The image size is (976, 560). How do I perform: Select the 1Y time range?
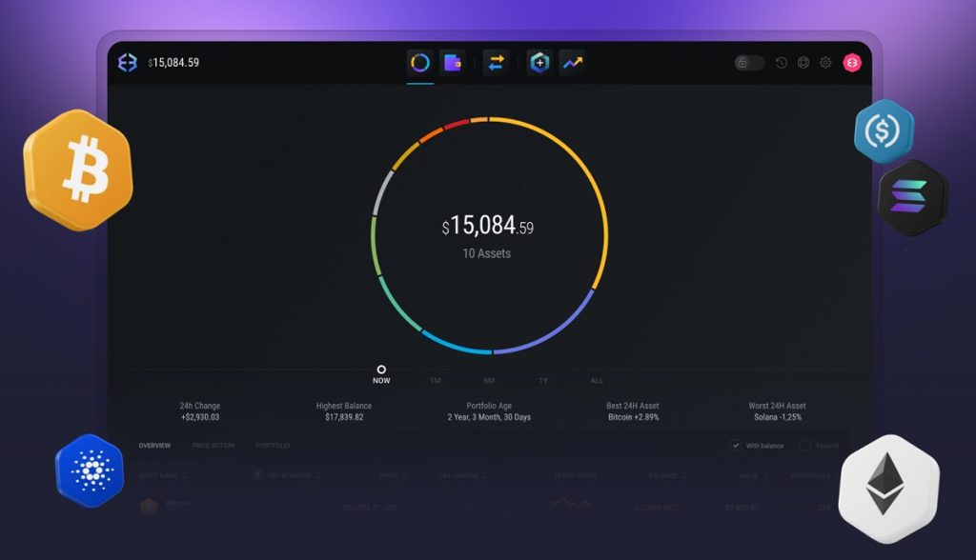(x=542, y=379)
